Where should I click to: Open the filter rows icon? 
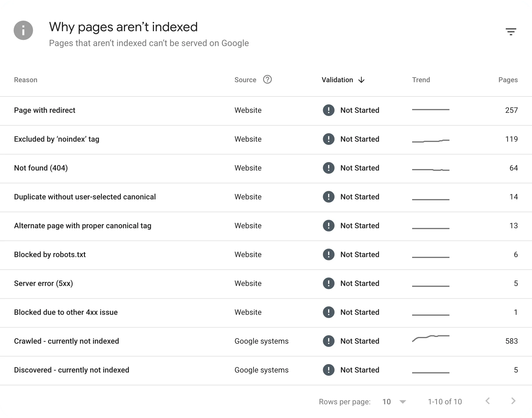[x=511, y=31]
